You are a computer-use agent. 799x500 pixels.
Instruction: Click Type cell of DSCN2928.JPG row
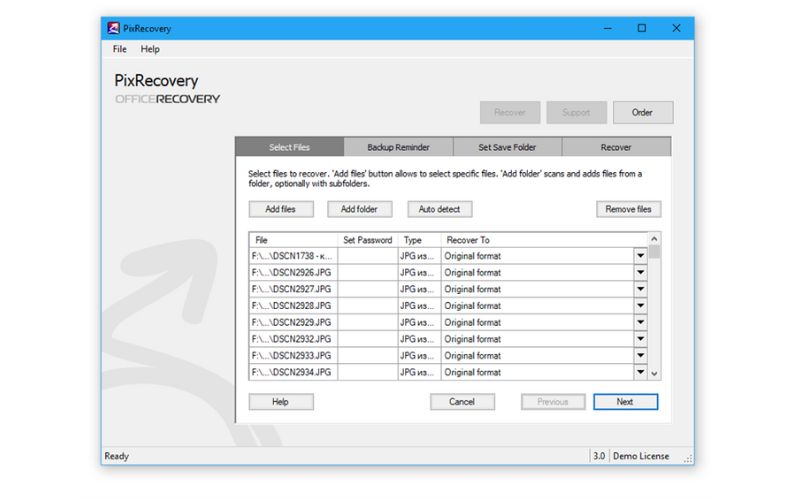(x=419, y=306)
